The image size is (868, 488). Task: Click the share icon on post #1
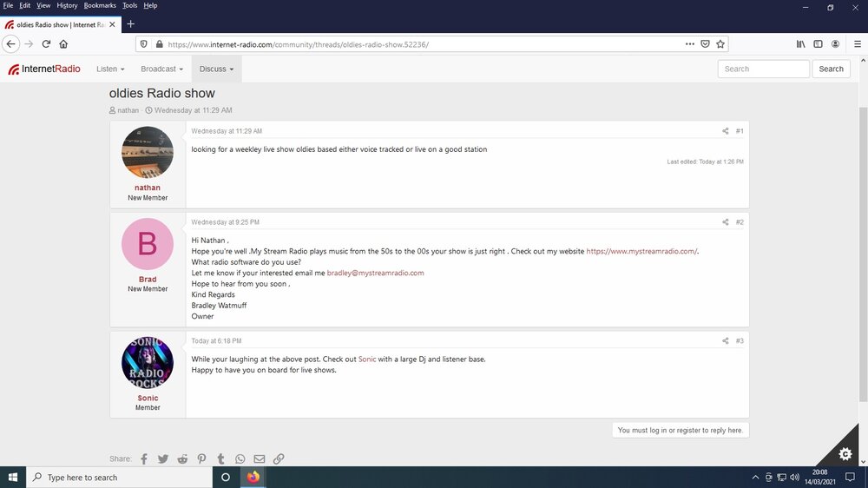click(x=725, y=131)
